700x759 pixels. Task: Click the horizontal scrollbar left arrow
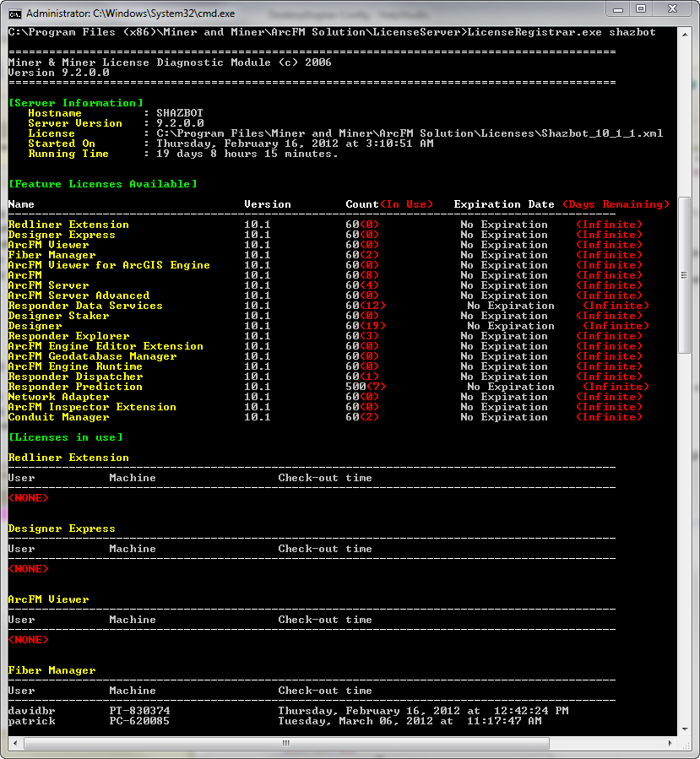coord(15,742)
